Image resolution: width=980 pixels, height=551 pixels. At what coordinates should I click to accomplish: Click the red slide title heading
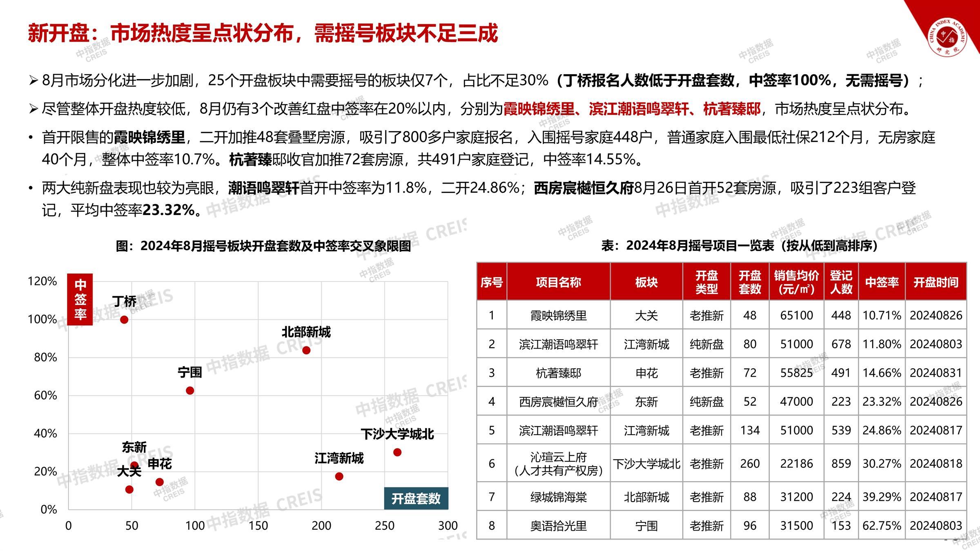263,33
